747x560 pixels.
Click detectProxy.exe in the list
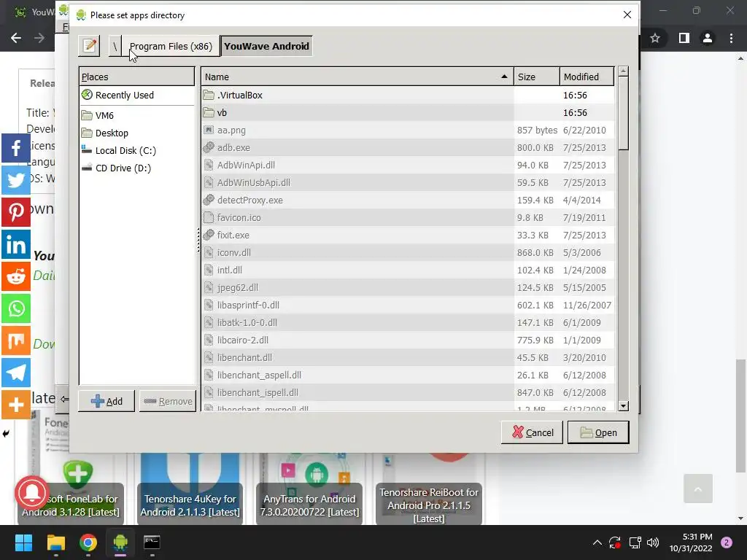407,200
